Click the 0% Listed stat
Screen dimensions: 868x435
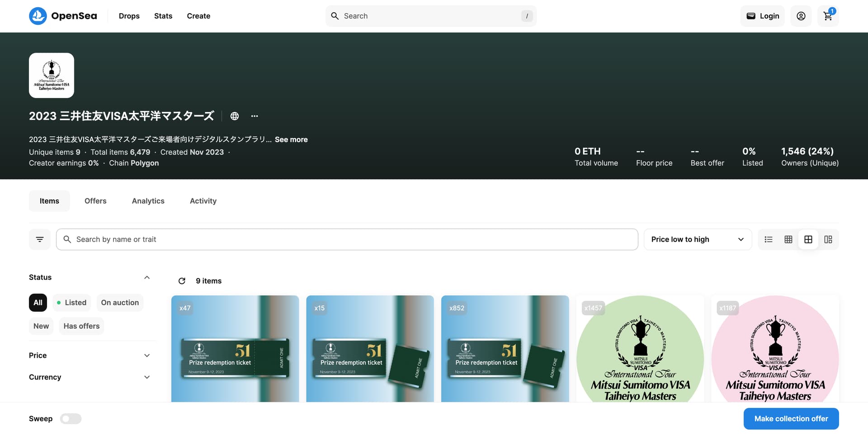click(753, 157)
